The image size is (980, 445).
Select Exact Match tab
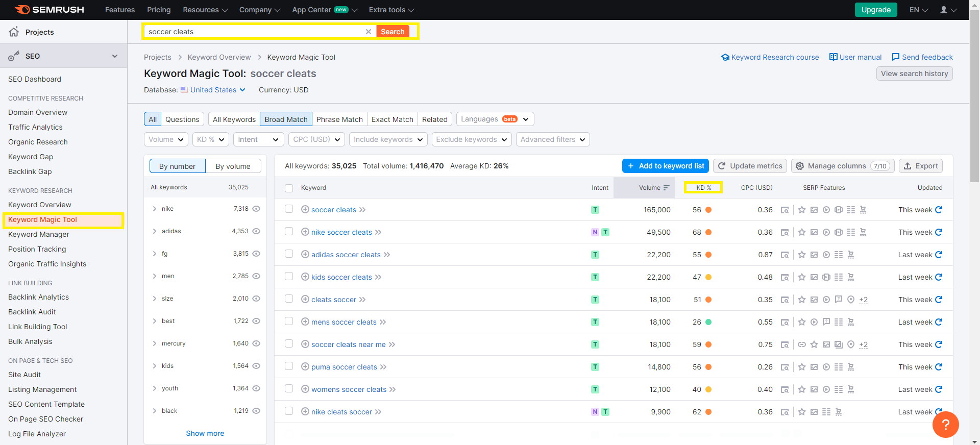tap(393, 119)
